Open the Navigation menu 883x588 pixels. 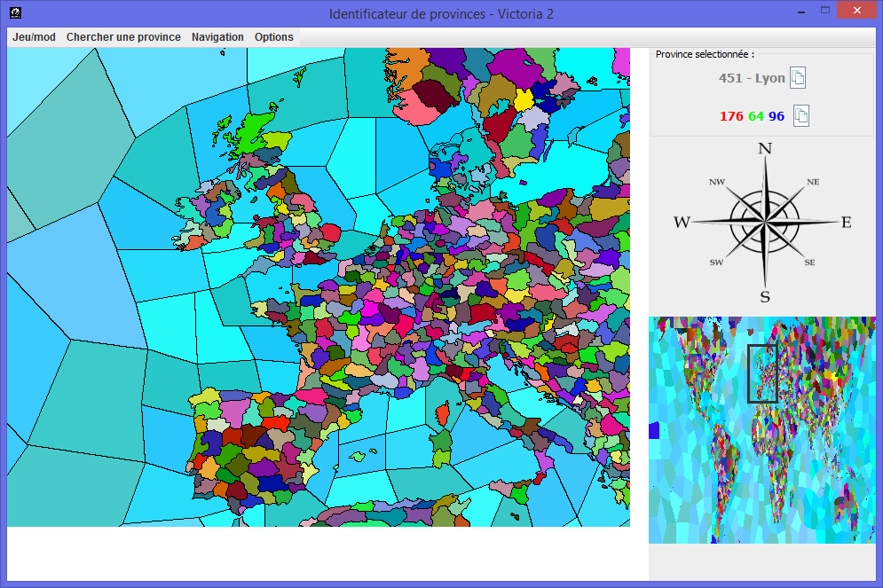(x=217, y=37)
